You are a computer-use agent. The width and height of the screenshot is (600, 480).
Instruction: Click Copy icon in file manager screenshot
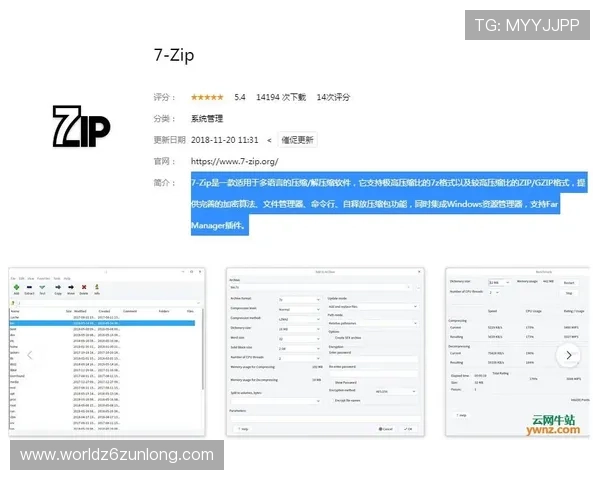(58, 289)
